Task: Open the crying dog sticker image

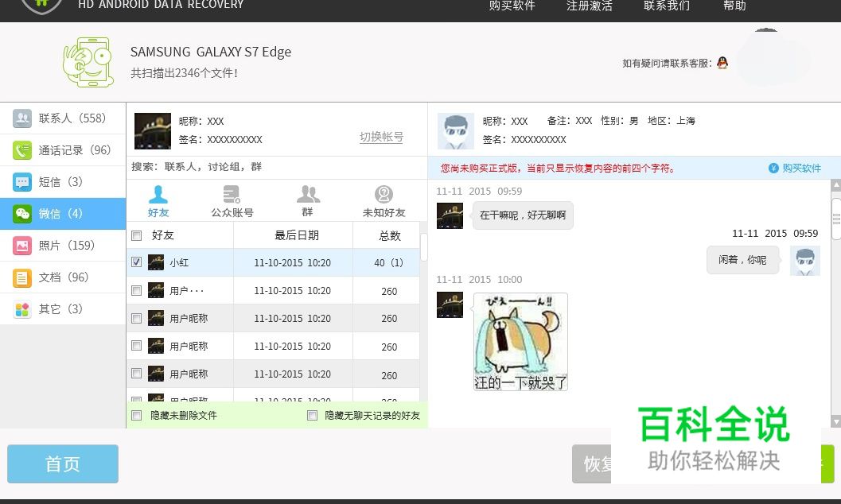Action: [x=520, y=342]
